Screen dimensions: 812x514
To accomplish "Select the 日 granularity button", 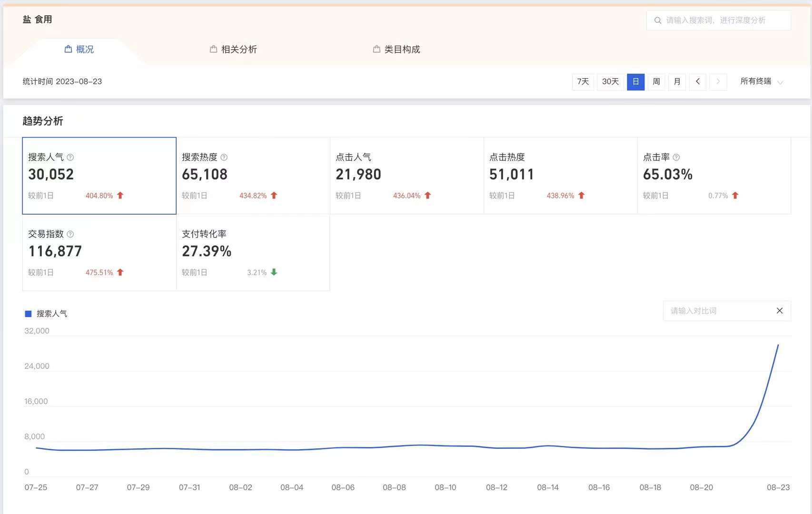I will point(636,81).
